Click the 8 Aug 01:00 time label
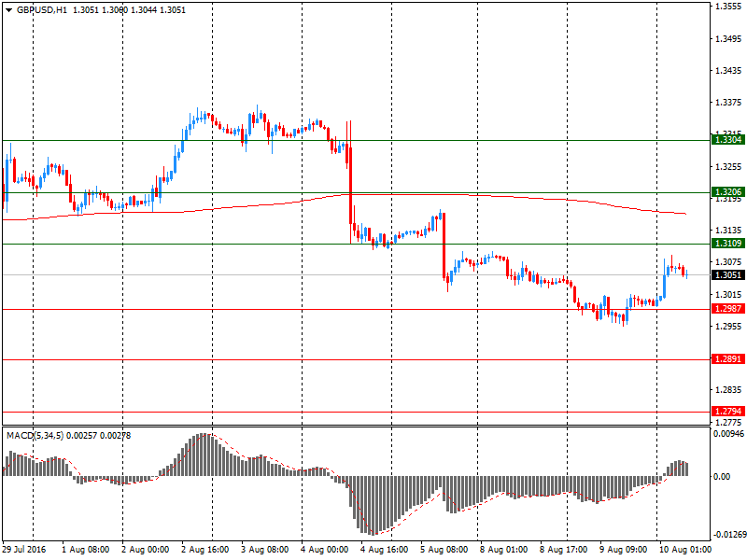This screenshot has height=560, width=747. pyautogui.click(x=504, y=549)
